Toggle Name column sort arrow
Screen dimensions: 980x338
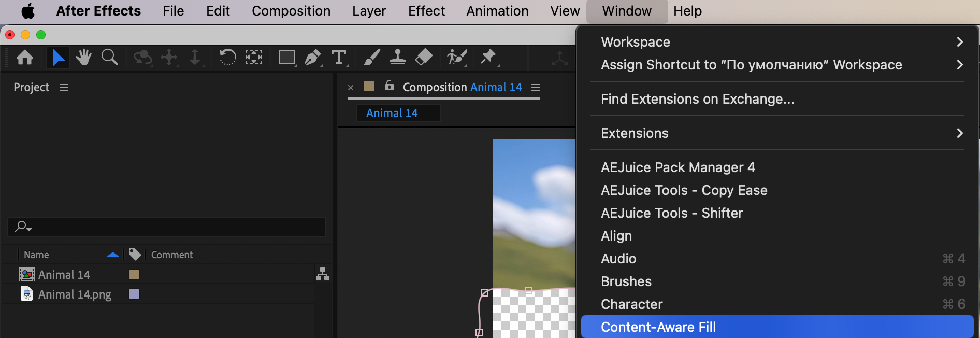click(113, 255)
